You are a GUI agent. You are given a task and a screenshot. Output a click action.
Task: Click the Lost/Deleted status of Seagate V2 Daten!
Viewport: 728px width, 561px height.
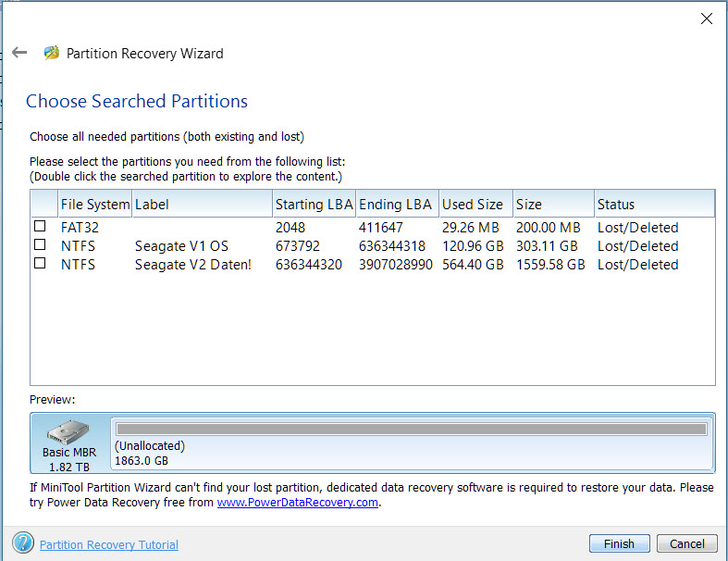click(x=638, y=265)
